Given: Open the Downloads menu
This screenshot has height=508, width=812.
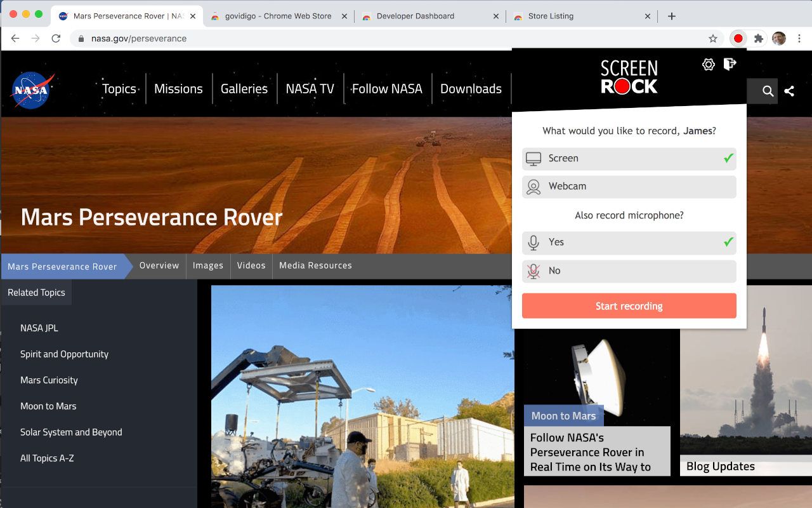Looking at the screenshot, I should pyautogui.click(x=471, y=89).
